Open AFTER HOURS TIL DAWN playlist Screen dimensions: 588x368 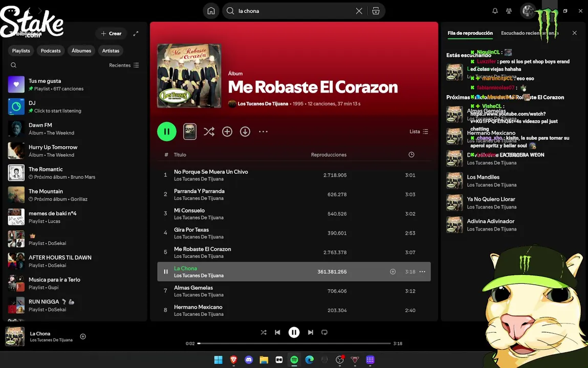[x=75, y=261]
